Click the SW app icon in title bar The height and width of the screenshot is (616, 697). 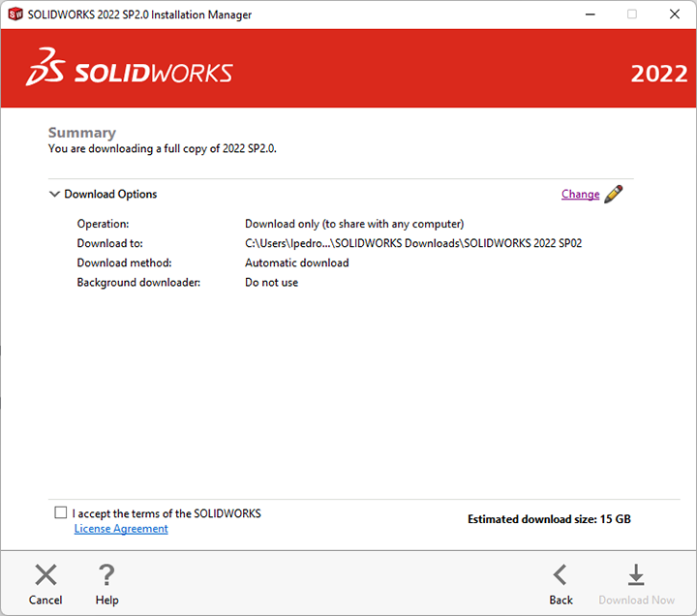[x=15, y=15]
